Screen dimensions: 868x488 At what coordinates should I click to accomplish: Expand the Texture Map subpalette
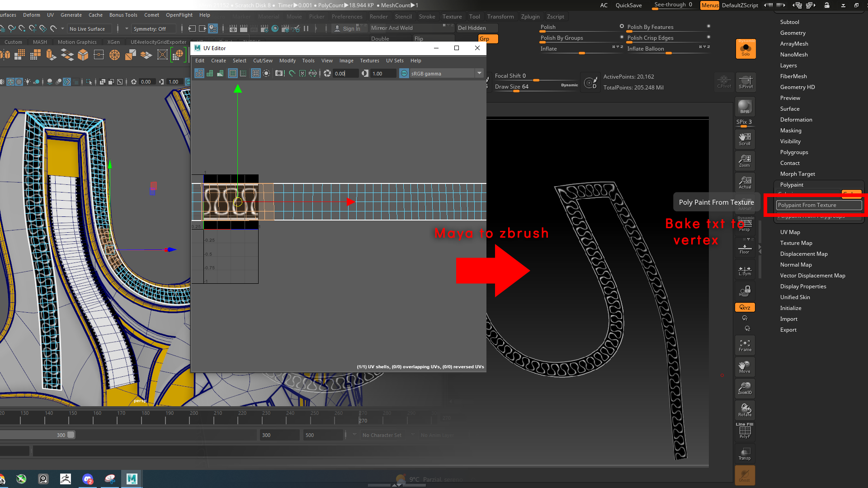point(796,243)
